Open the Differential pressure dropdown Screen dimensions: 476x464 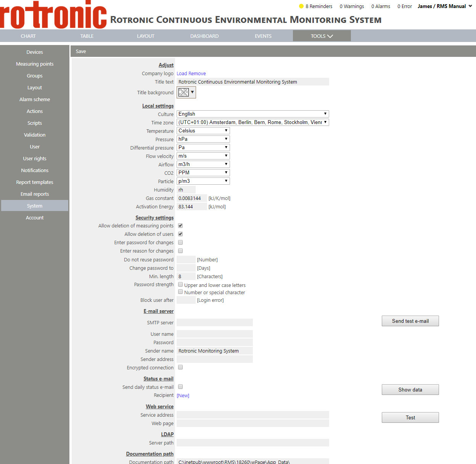[x=203, y=147]
